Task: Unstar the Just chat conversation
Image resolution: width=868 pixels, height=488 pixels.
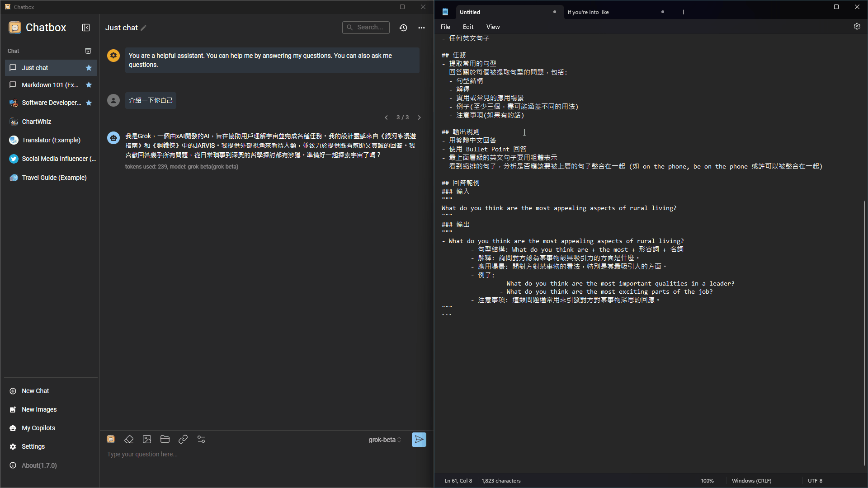Action: point(89,68)
